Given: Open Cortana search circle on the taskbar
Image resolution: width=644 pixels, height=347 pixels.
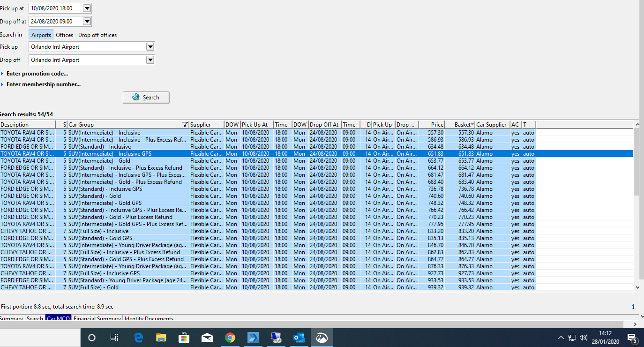Looking at the screenshot, I should tap(92, 338).
